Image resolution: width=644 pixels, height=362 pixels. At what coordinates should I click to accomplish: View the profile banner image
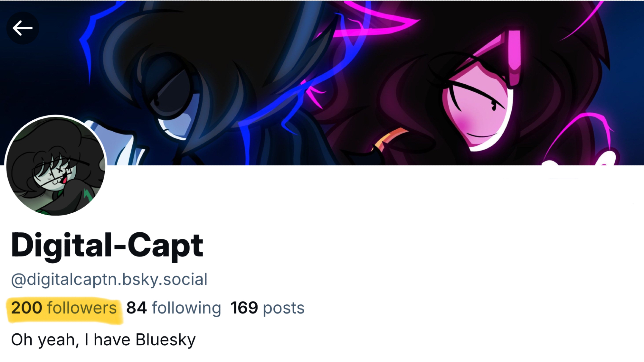322,83
